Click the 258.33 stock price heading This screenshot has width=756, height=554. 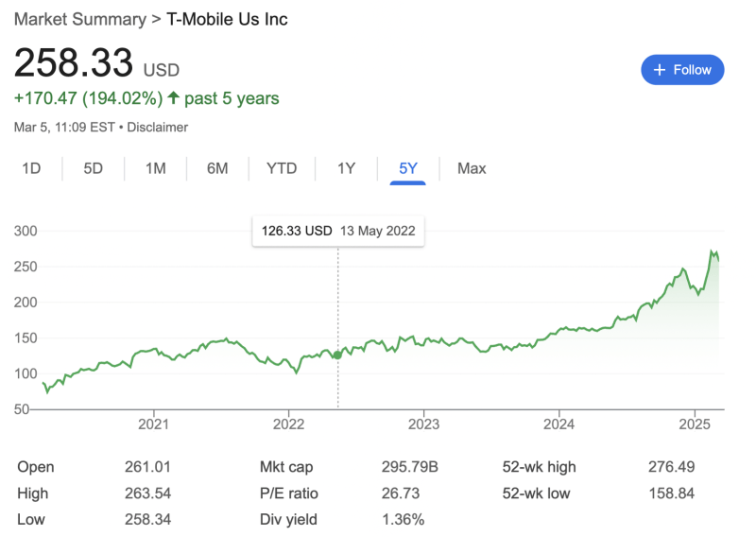(73, 63)
